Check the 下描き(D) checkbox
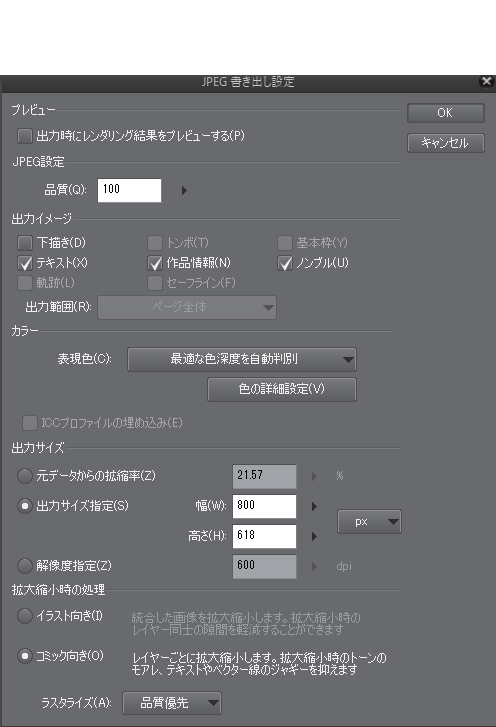496x727 pixels. coord(25,242)
